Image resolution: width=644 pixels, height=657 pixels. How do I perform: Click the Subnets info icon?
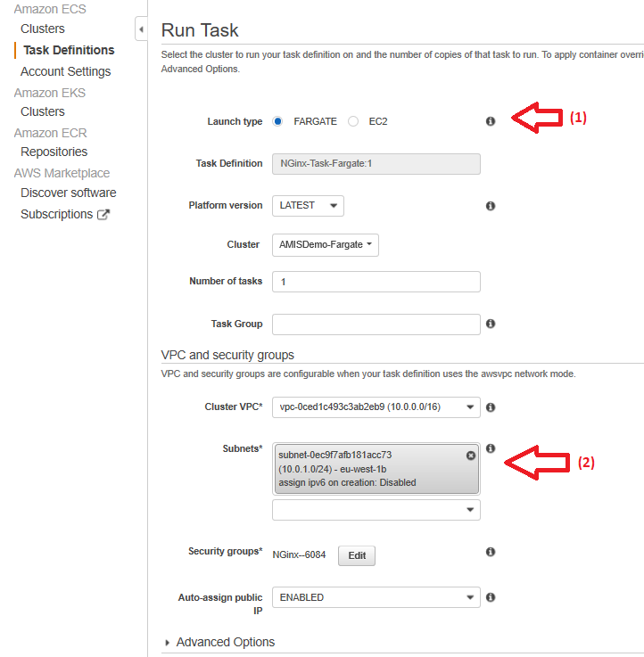pos(491,449)
